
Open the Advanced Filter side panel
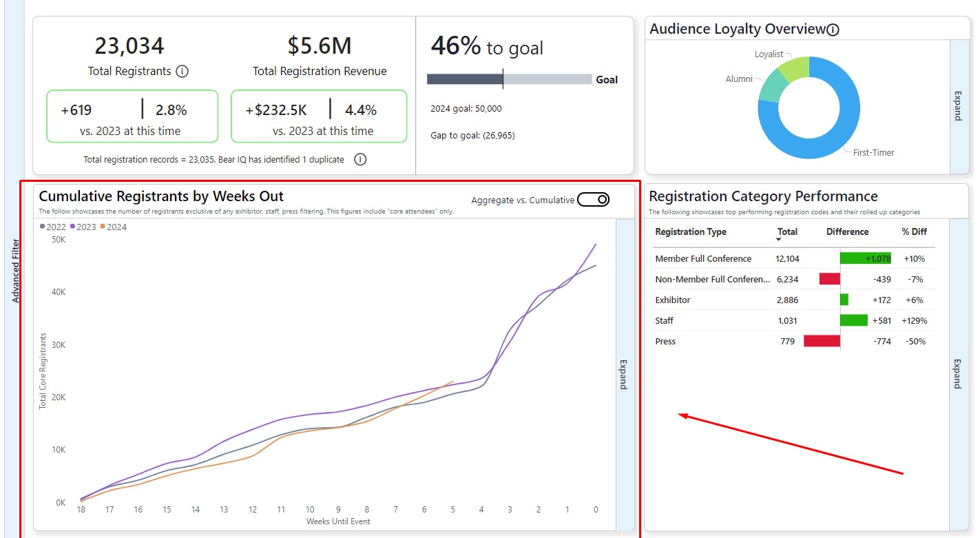click(15, 271)
